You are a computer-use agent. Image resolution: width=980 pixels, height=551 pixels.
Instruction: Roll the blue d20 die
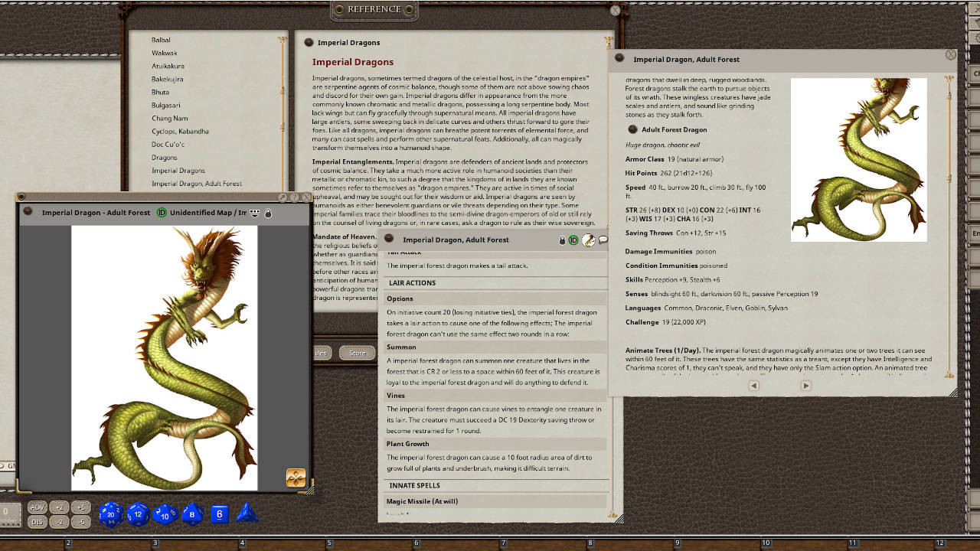(x=109, y=514)
